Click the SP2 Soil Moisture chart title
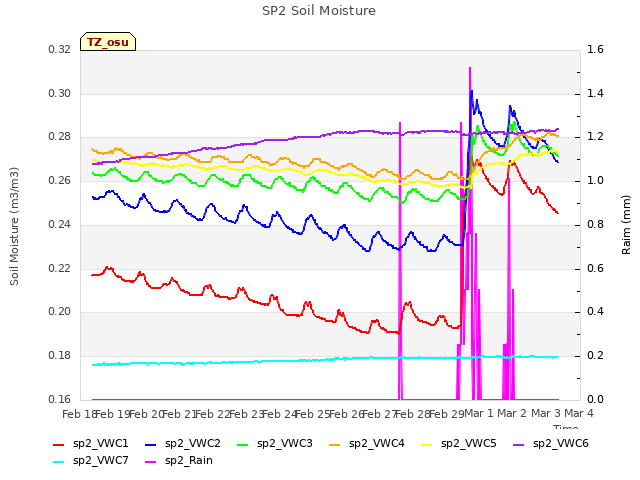The height and width of the screenshot is (480, 640). (319, 11)
